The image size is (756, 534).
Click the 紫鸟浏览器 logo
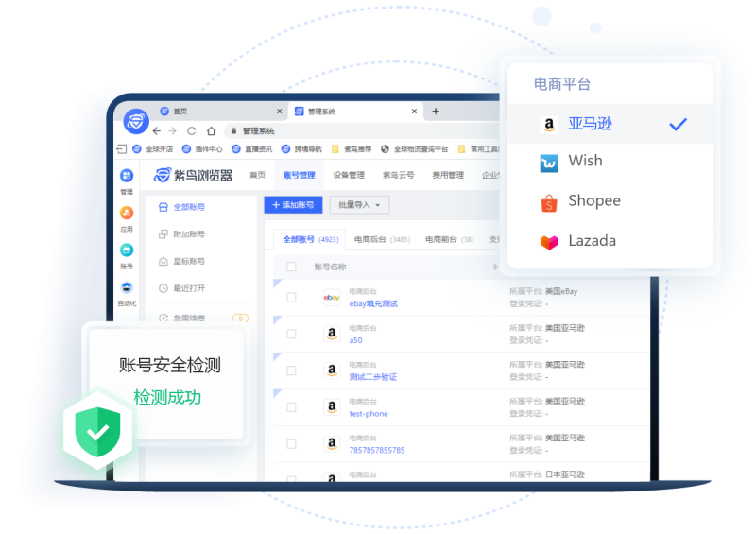[193, 175]
